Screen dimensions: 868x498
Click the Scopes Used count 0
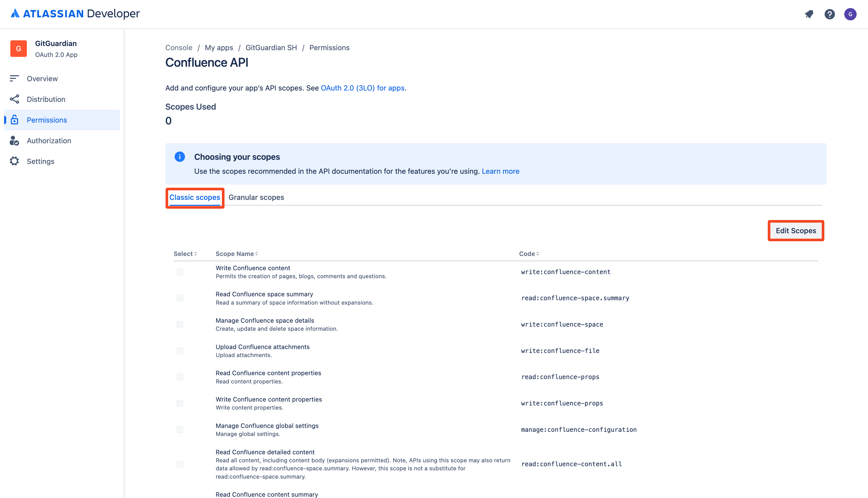168,121
